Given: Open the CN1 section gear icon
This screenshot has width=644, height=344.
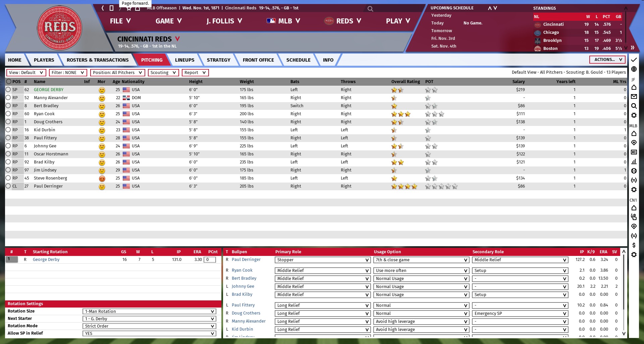Looking at the screenshot, I should point(634,255).
